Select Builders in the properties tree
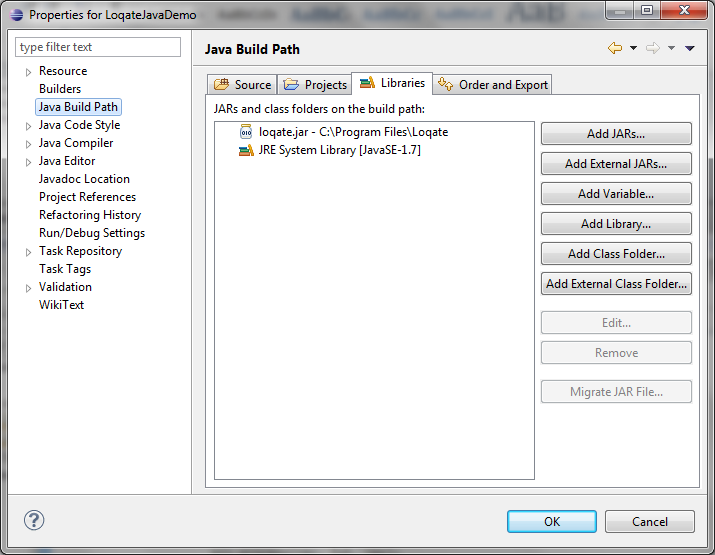 (60, 89)
